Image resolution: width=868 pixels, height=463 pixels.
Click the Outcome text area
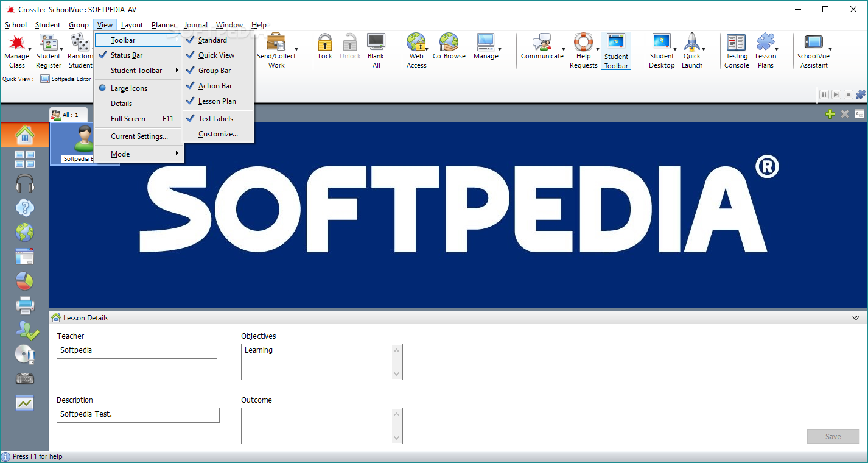point(322,426)
